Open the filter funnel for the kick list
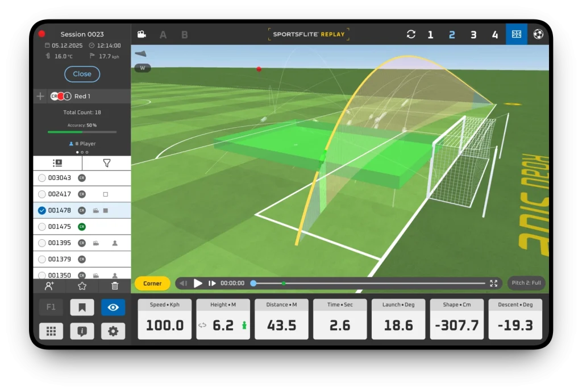The height and width of the screenshot is (392, 582). point(106,163)
